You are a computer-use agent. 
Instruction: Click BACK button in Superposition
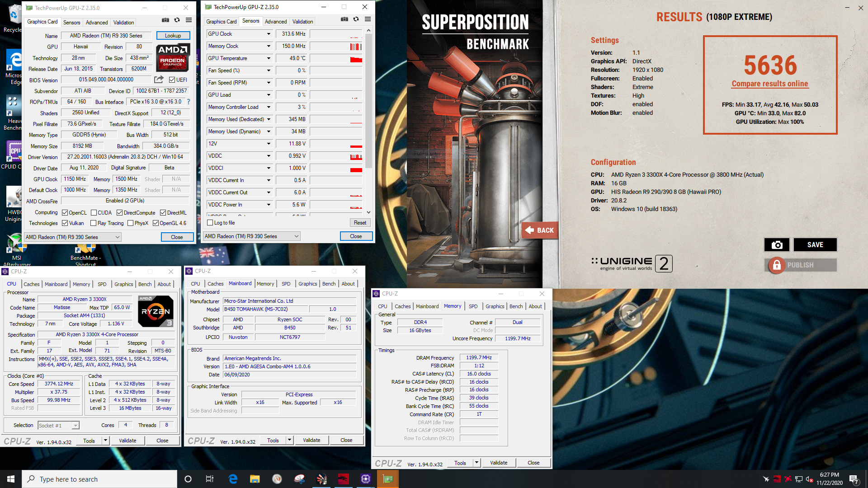[540, 230]
